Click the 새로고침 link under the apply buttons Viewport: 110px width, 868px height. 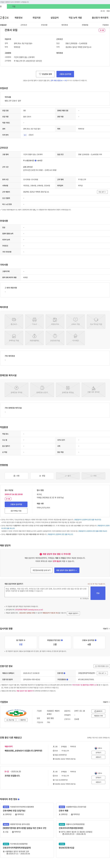[59, 81]
